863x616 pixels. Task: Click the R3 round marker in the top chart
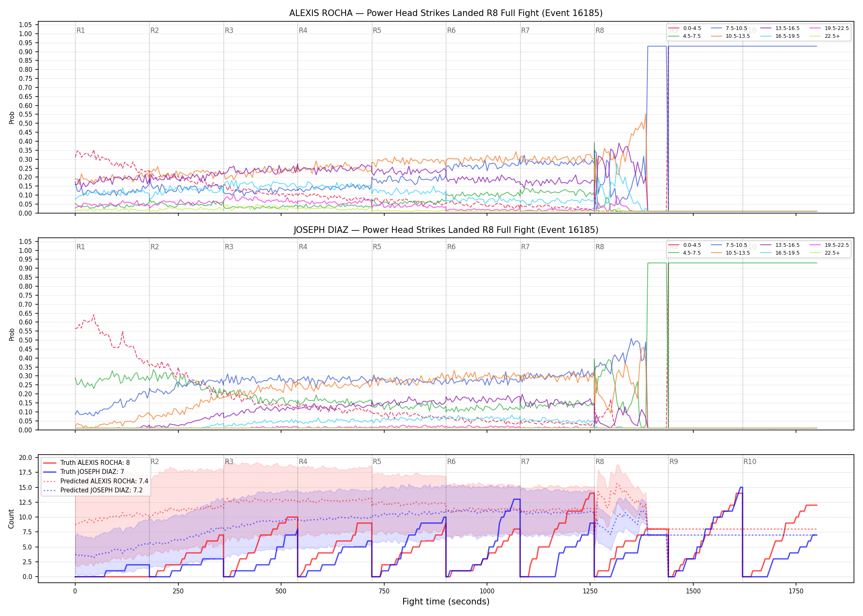(x=229, y=30)
